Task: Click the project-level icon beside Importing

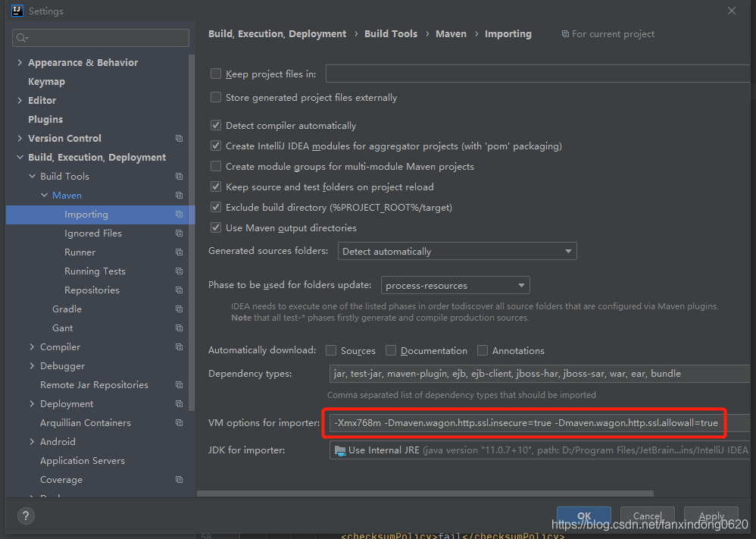Action: point(179,215)
